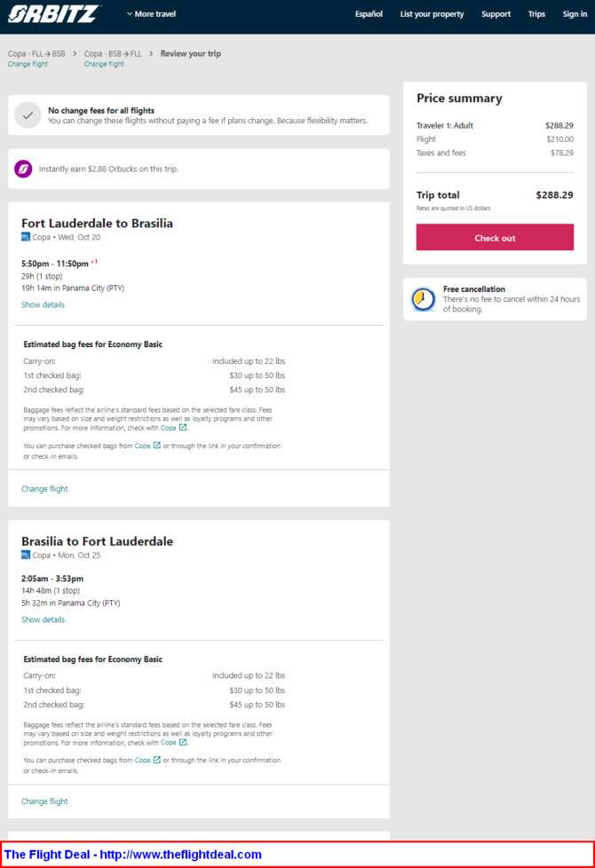Click Copa airline logo for Fort Lauderdale flight
Image resolution: width=595 pixels, height=868 pixels.
(x=26, y=237)
